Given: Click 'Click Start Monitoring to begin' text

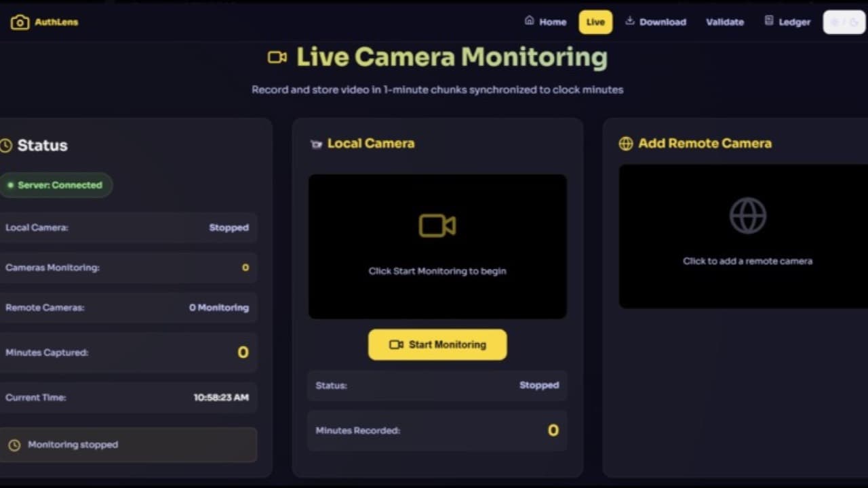Looking at the screenshot, I should pos(437,271).
